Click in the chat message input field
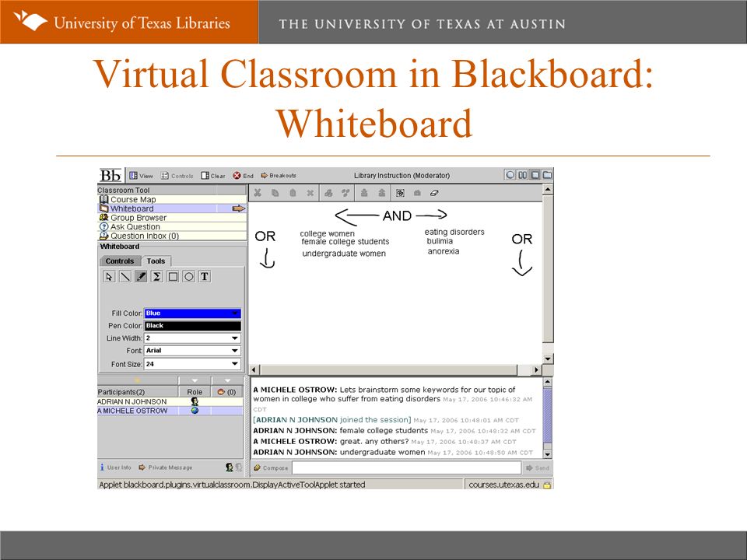This screenshot has width=747, height=560. (406, 468)
